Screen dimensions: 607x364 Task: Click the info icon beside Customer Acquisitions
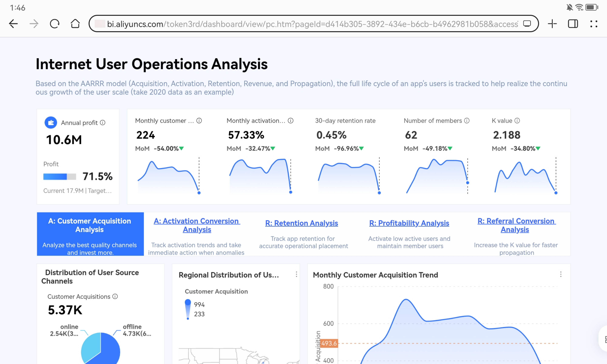click(115, 296)
